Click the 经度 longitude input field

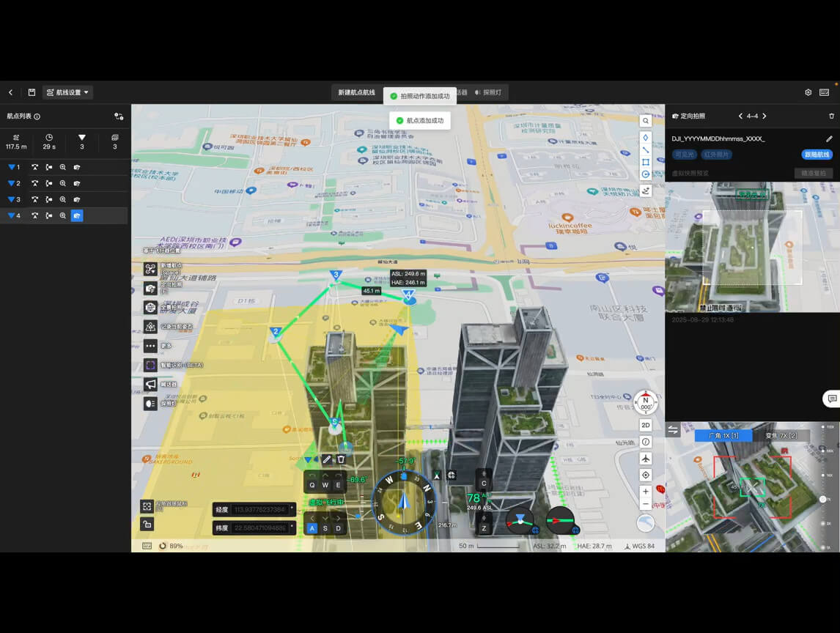[254, 509]
